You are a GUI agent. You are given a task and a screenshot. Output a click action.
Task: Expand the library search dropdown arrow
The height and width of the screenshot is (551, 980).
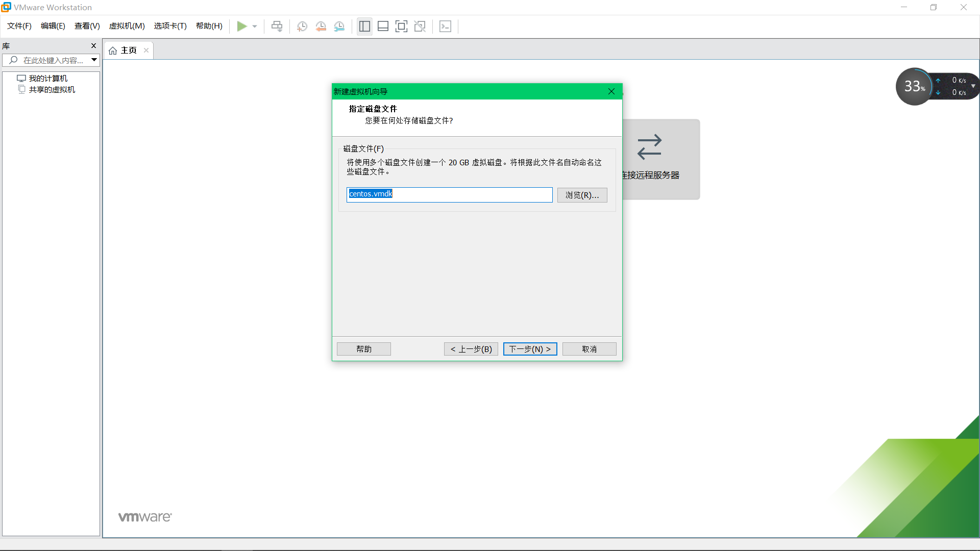coord(94,60)
